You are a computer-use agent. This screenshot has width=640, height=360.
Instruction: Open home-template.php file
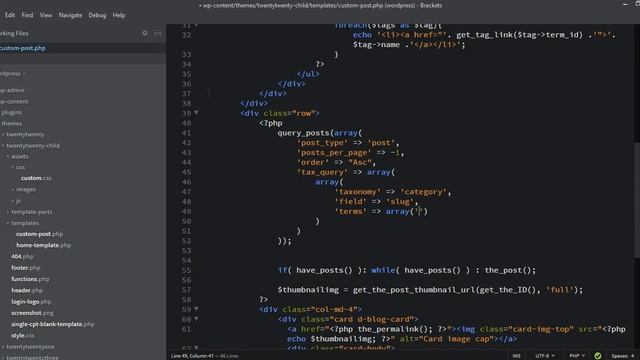click(x=43, y=245)
